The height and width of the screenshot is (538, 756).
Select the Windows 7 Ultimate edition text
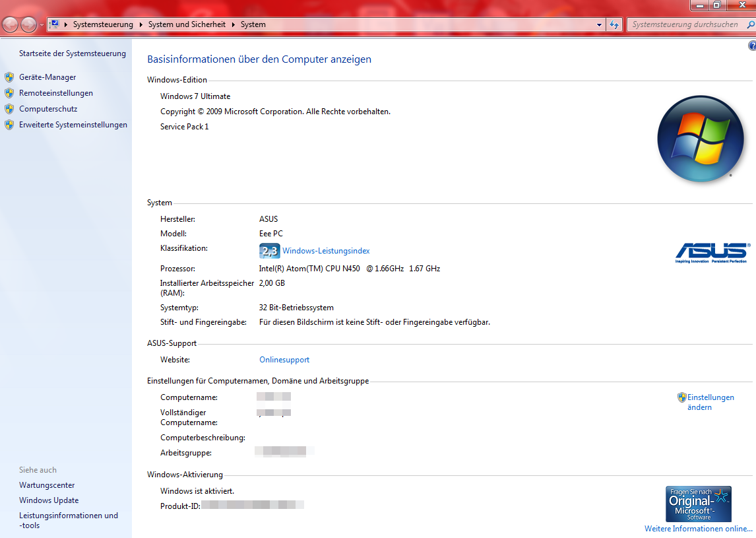195,96
